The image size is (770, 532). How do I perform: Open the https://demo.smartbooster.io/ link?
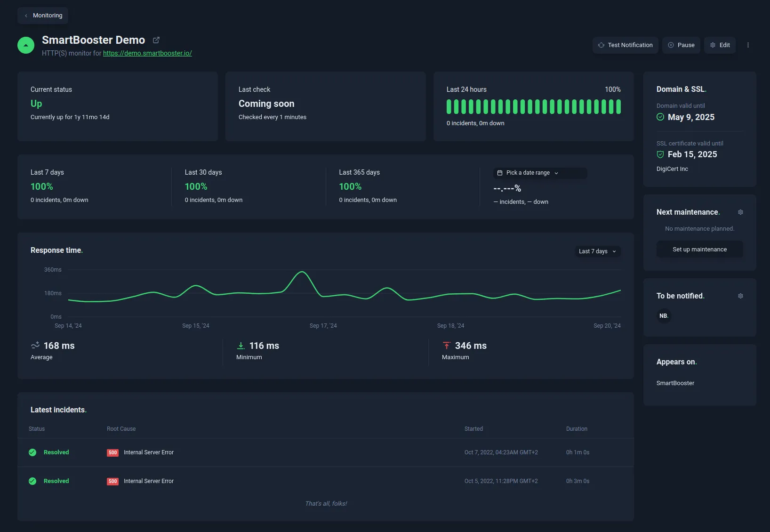(147, 53)
